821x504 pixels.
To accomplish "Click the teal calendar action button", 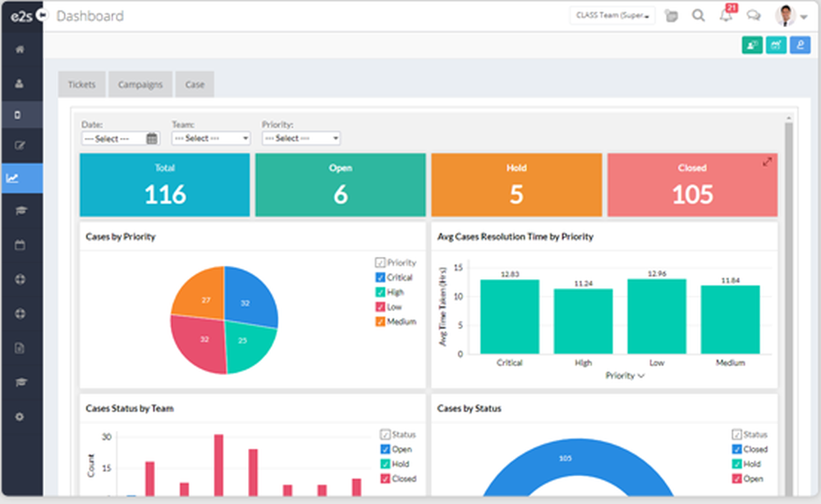I will 776,45.
